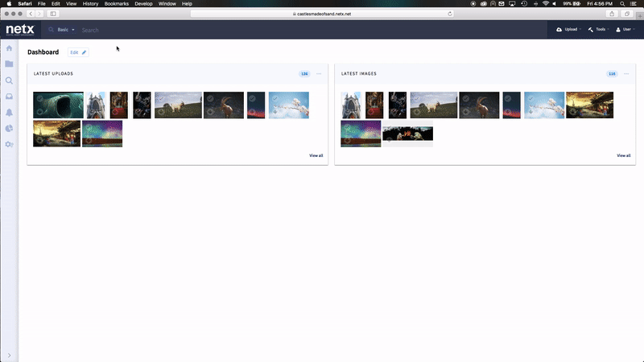Viewport: 644px width, 362px height.
Task: Click the Edit dashboard button
Action: click(x=78, y=52)
